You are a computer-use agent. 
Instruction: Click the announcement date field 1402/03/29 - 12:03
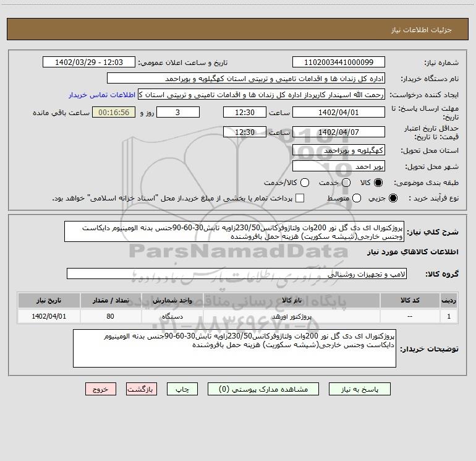[89, 62]
